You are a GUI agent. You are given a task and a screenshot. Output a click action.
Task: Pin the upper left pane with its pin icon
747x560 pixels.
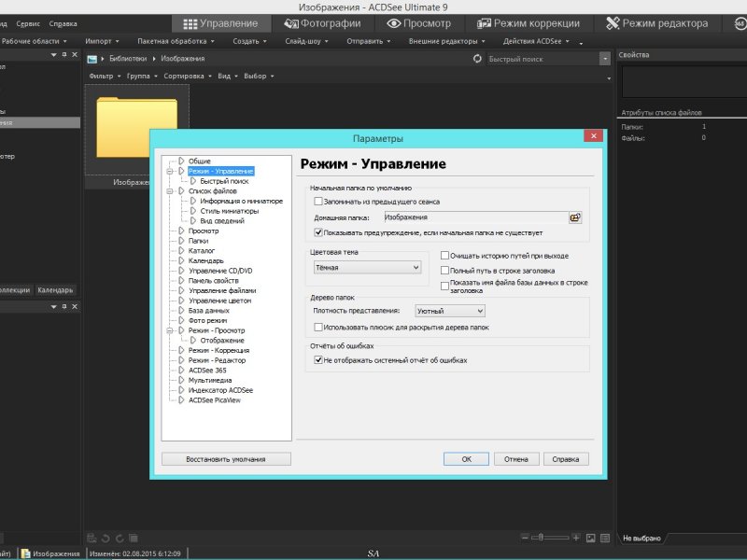coord(64,55)
